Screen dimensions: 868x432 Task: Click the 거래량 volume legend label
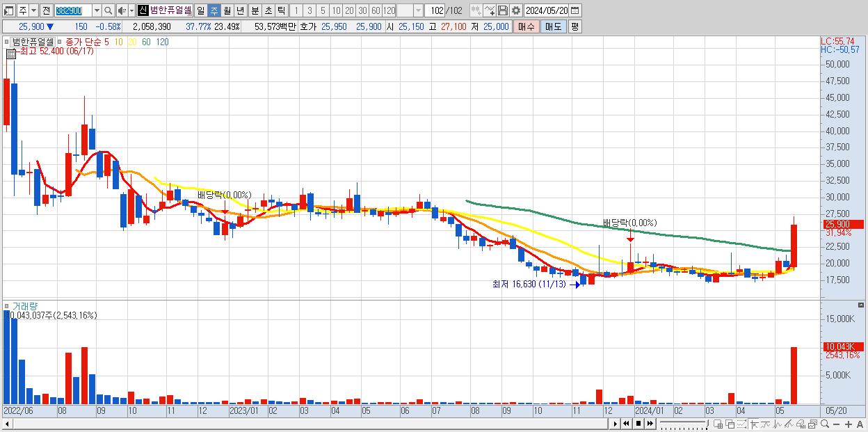click(25, 306)
